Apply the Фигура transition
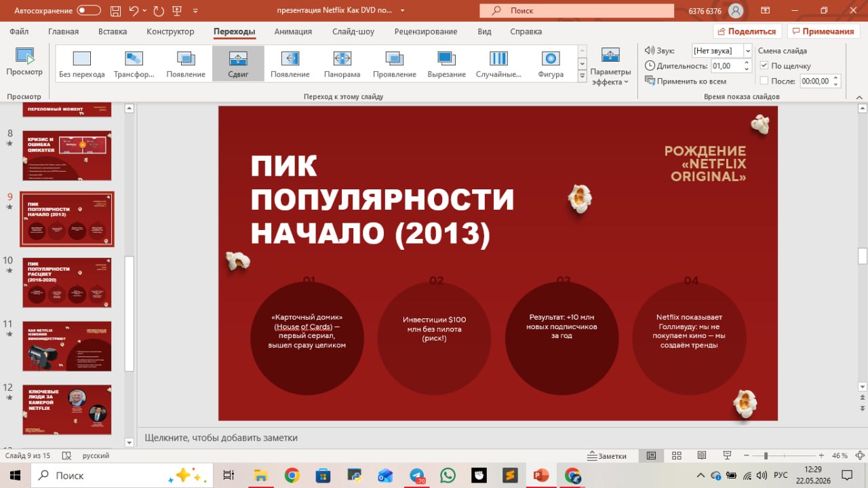 point(551,64)
